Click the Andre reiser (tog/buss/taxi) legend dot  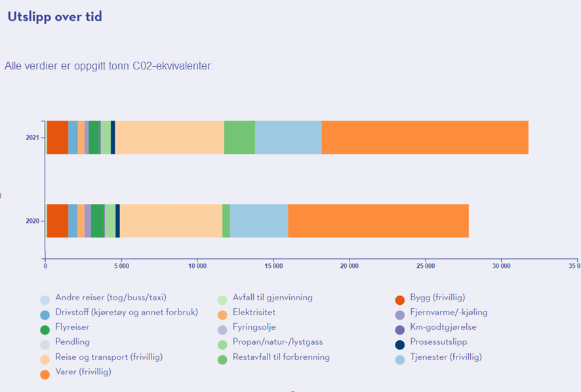[45, 299]
